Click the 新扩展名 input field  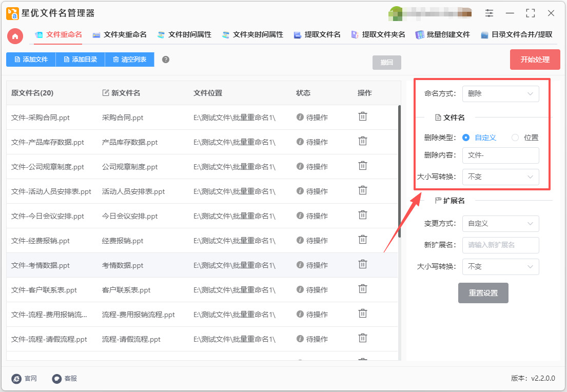pyautogui.click(x=500, y=245)
